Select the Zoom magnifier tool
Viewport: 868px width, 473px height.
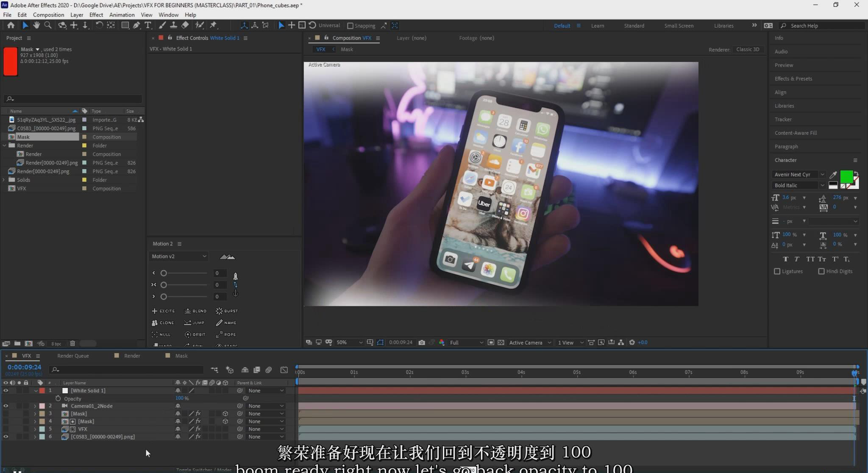[48, 25]
